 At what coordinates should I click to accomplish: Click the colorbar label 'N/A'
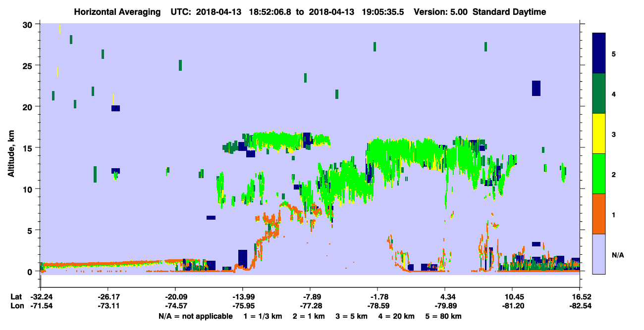[x=618, y=255]
